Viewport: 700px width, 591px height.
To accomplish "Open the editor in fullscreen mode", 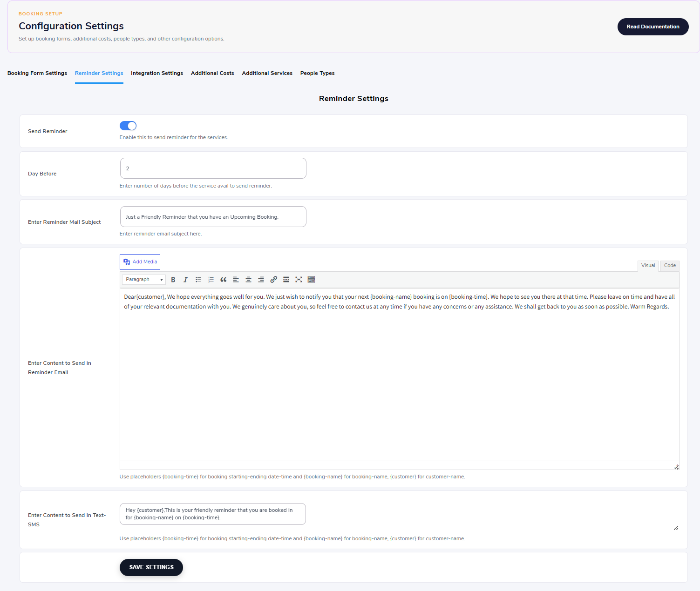I will point(299,280).
